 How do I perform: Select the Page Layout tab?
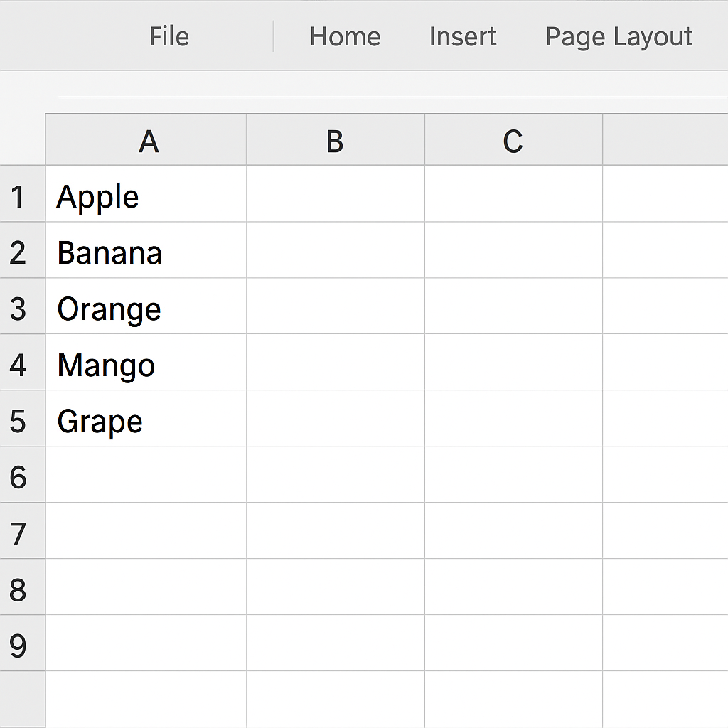[619, 37]
